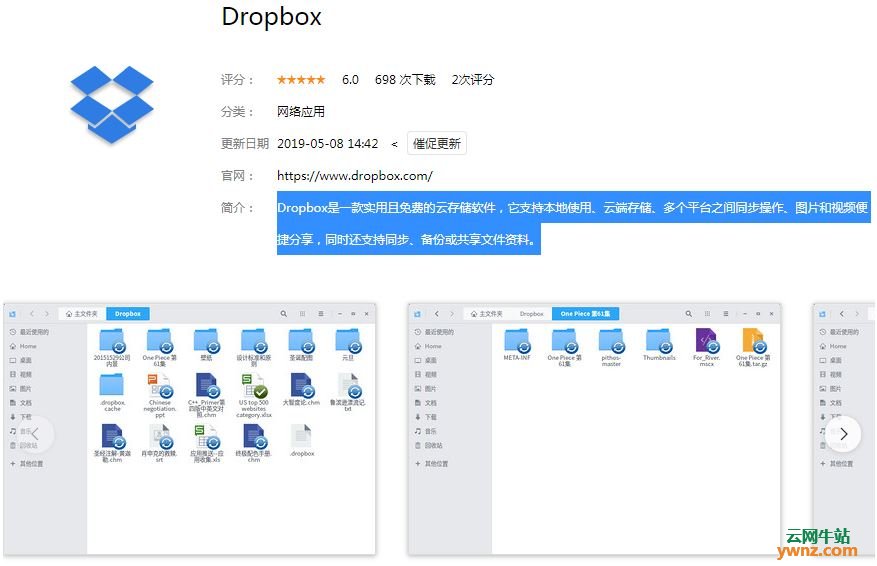Screen dimensions: 877x566
Task: Select 图片 in the One Piece screenshot sidebar
Action: 426,388
